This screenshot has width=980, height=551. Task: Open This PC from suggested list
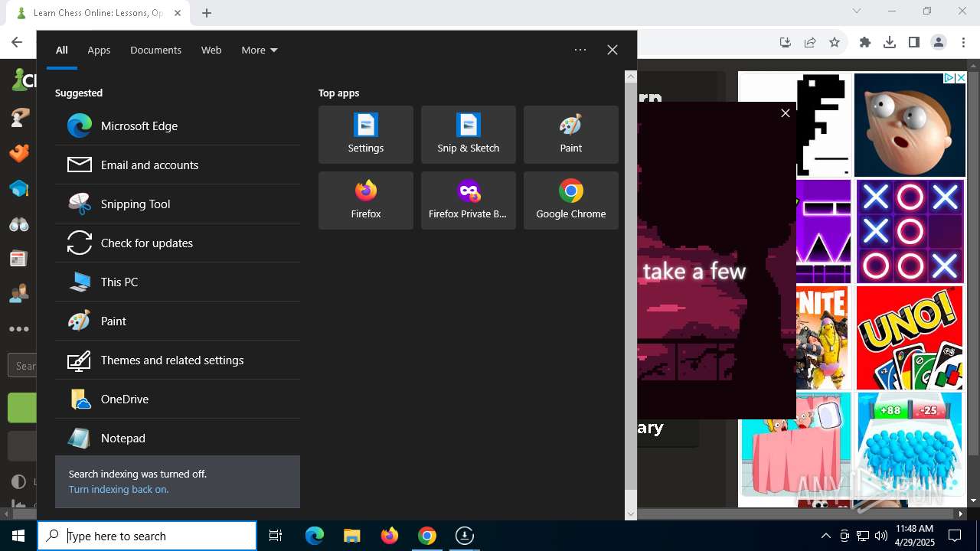click(x=178, y=282)
